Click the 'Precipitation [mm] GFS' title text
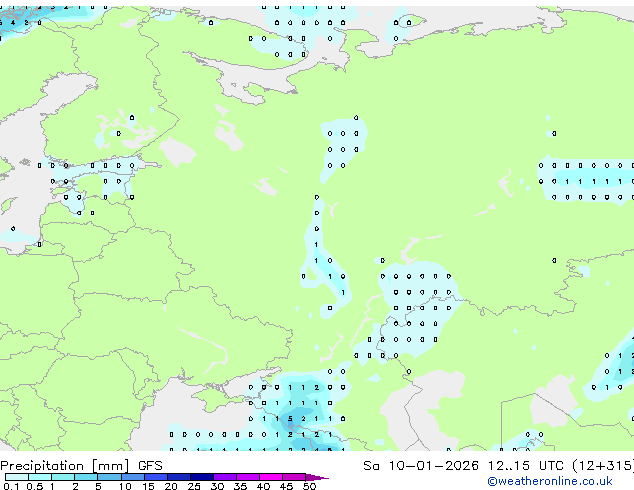 coord(81,466)
